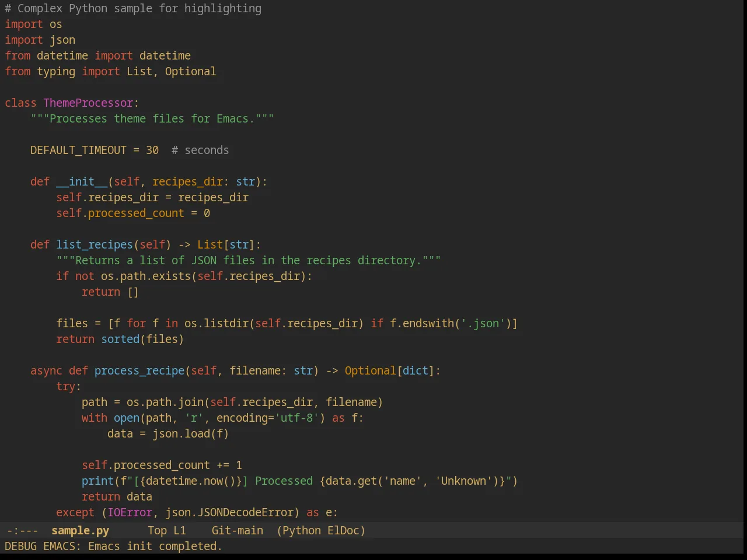Viewport: 747px width, 560px height.
Task: Click 'json' in the import json line
Action: 62,40
